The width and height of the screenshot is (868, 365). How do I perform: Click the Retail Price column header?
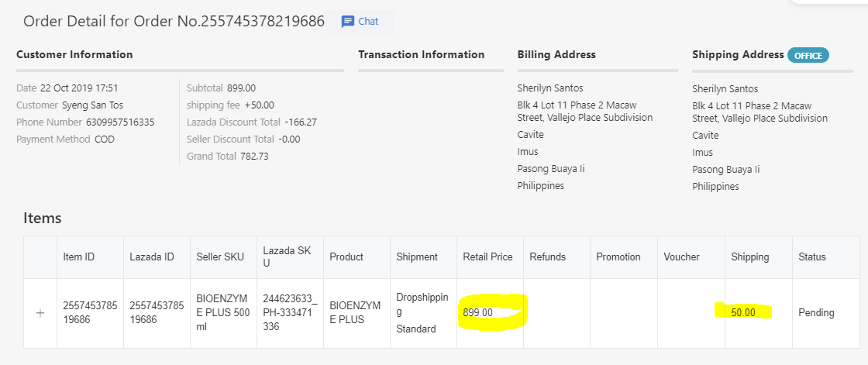(x=487, y=257)
